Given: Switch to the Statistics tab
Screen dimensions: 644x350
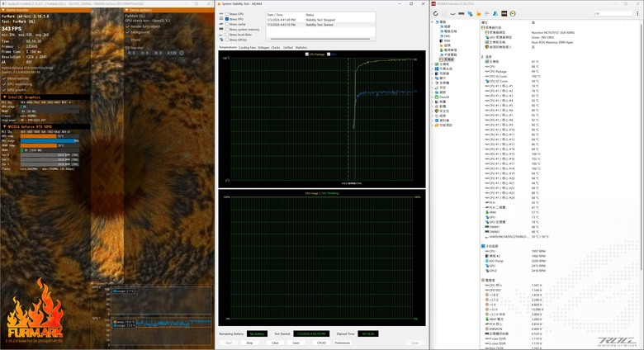Looking at the screenshot, I should point(301,47).
